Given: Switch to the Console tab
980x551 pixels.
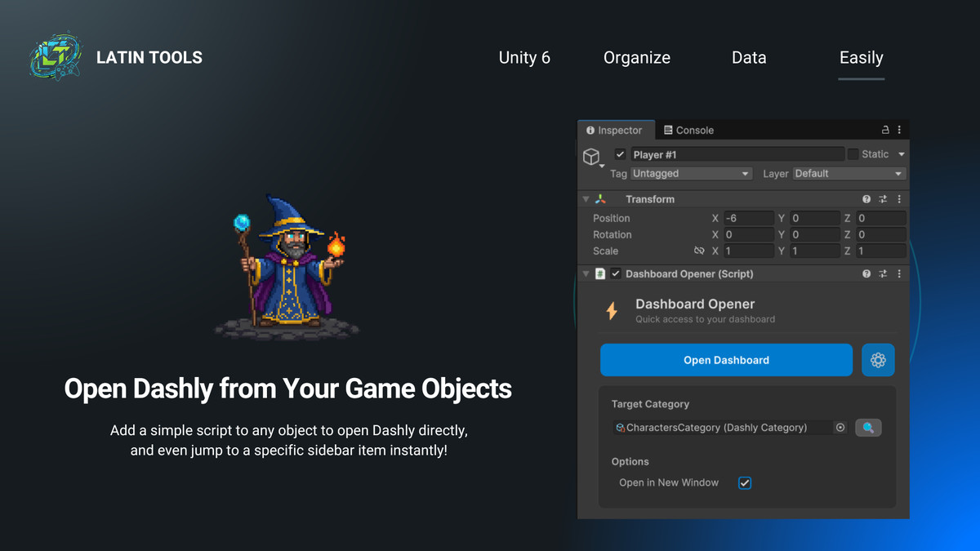Looking at the screenshot, I should coord(688,130).
